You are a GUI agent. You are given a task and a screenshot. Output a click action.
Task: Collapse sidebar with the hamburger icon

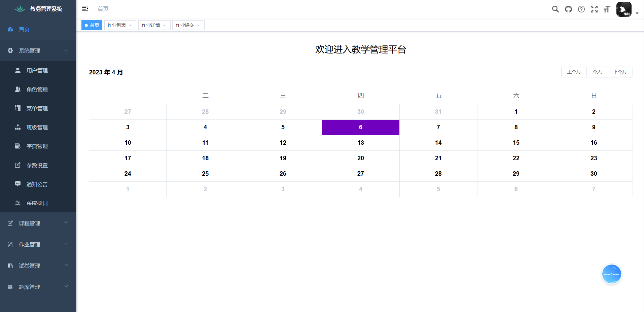[85, 8]
